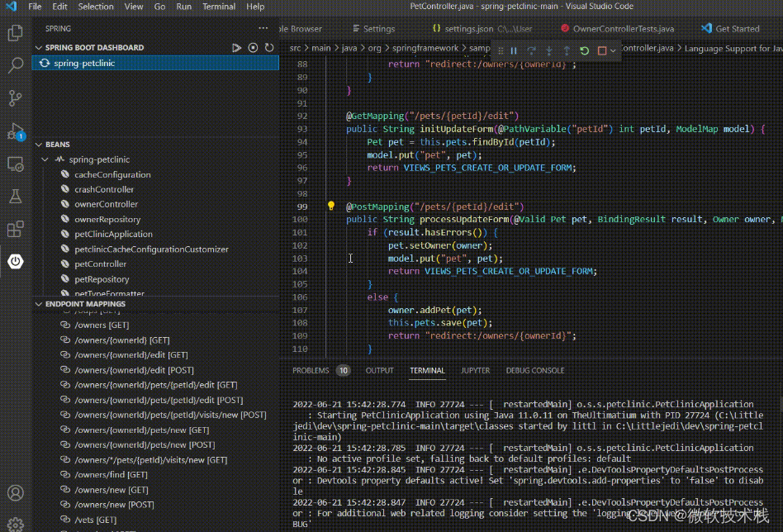Image resolution: width=783 pixels, height=532 pixels.
Task: Pause the debug session
Action: pyautogui.click(x=514, y=50)
